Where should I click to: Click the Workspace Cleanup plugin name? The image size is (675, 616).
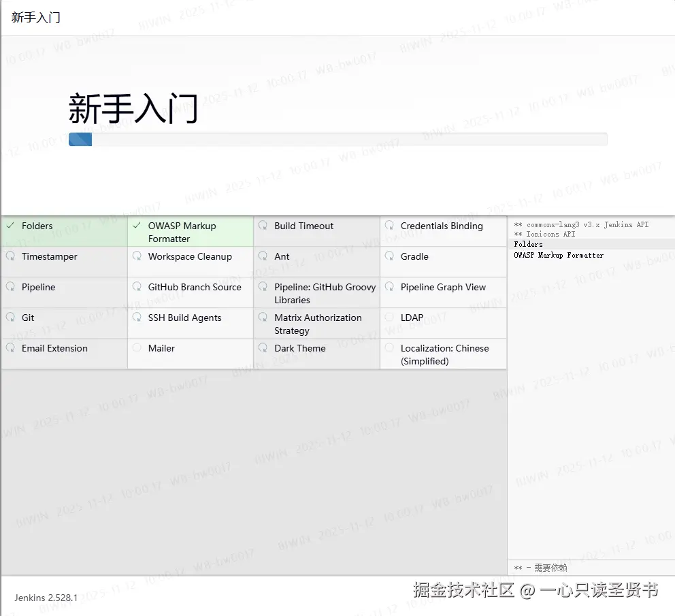click(x=190, y=256)
